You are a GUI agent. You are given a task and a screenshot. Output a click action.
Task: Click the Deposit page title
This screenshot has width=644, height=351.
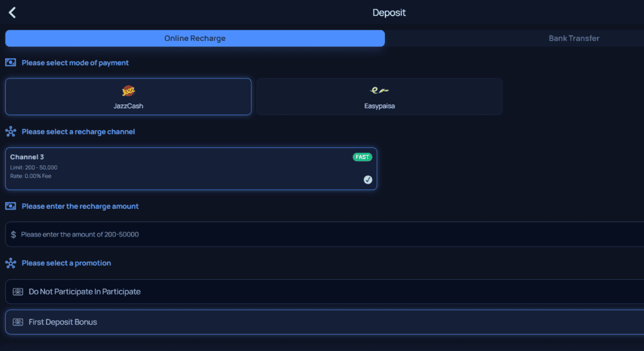[389, 13]
